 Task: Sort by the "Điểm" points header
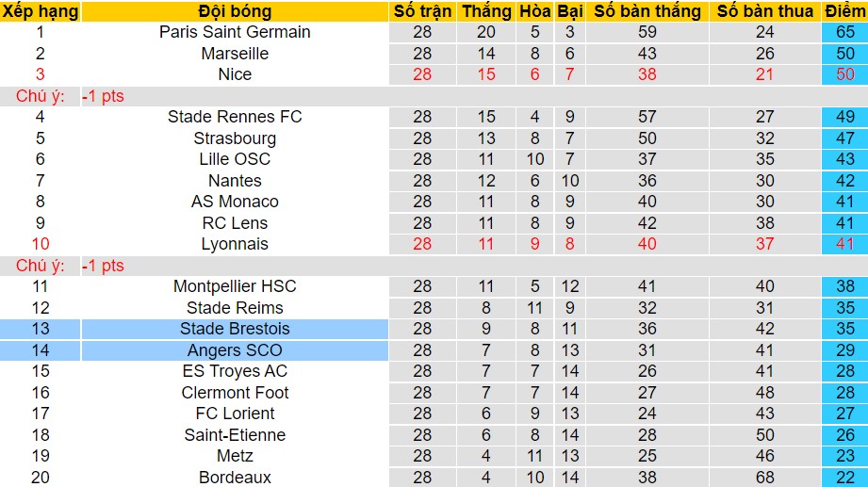[x=844, y=11]
